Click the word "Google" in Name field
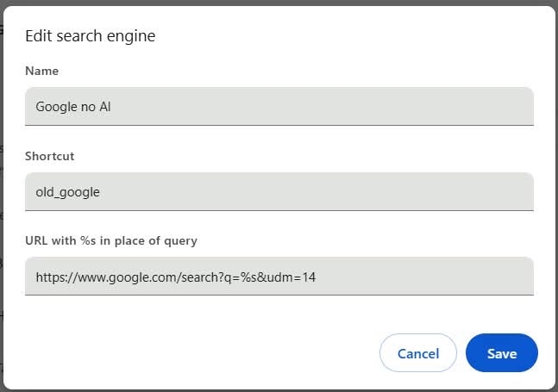Image resolution: width=558 pixels, height=392 pixels. [56, 107]
